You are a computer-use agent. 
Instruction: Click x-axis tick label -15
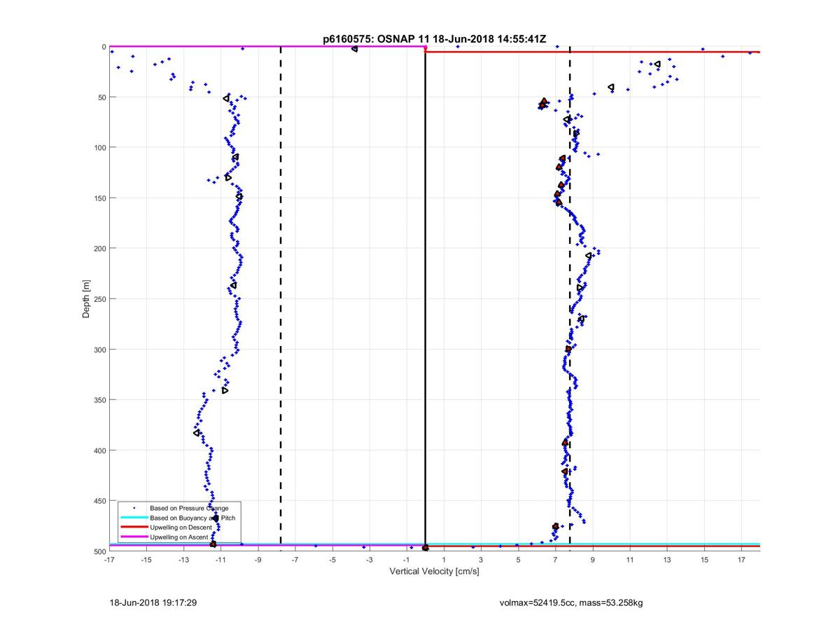[146, 560]
